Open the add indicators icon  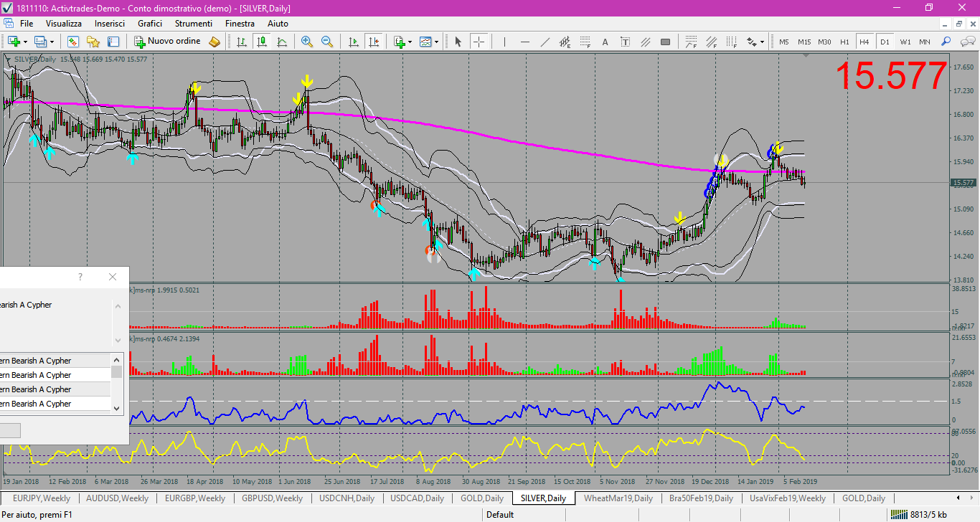tap(400, 42)
